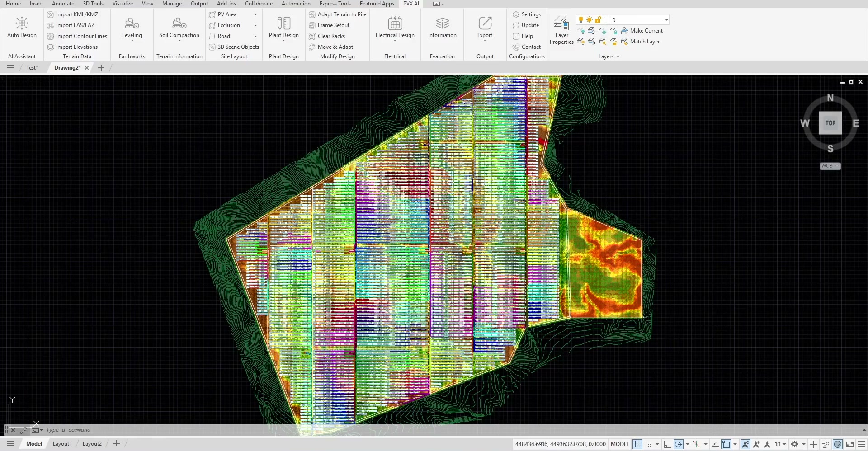This screenshot has width=868, height=451.
Task: Expand the layer selection combo box
Action: tap(666, 20)
